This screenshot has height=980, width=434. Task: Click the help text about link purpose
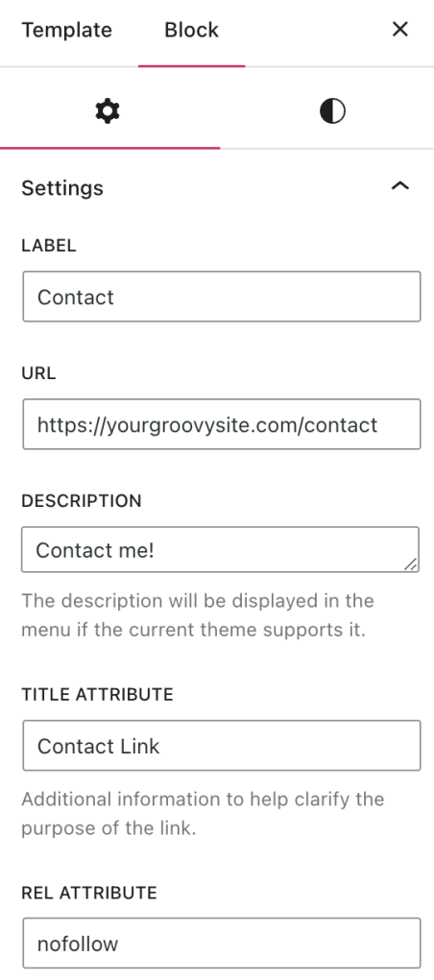coord(203,813)
